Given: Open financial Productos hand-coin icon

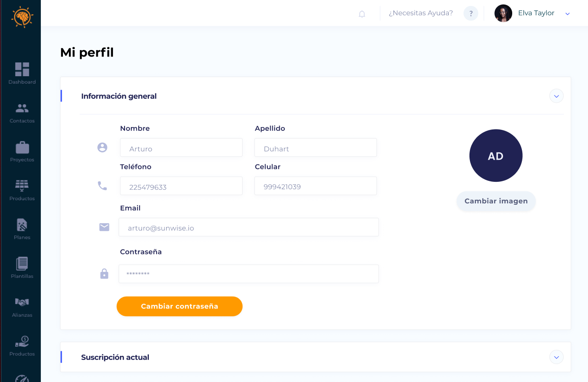Looking at the screenshot, I should tap(22, 342).
